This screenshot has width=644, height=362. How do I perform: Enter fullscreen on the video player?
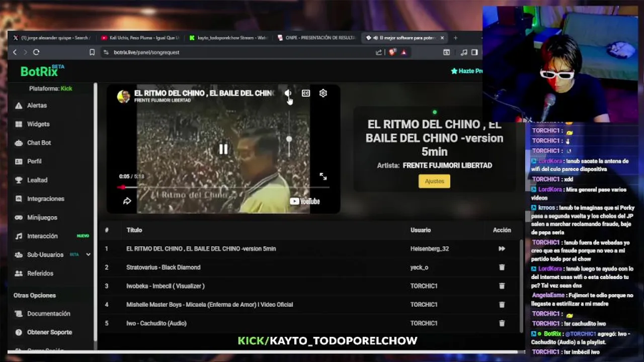click(323, 176)
